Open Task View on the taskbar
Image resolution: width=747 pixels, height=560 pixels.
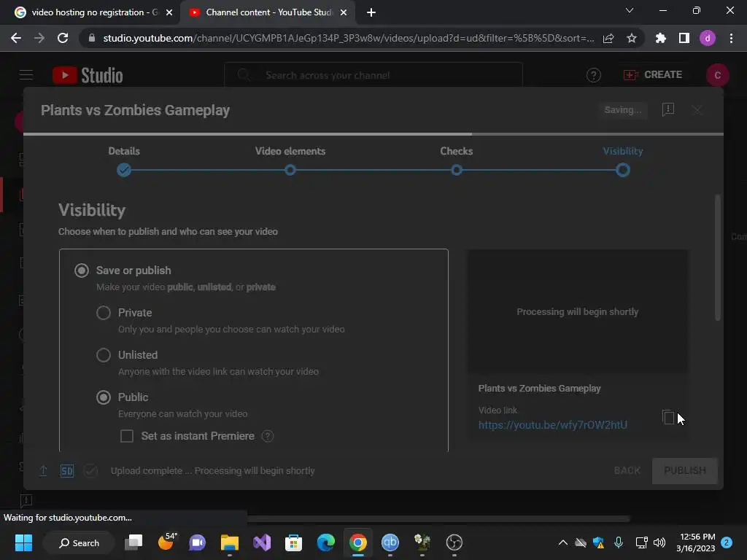[133, 542]
